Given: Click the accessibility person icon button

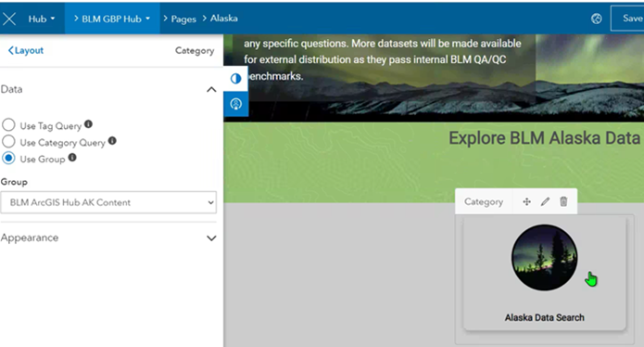Looking at the screenshot, I should click(x=235, y=104).
